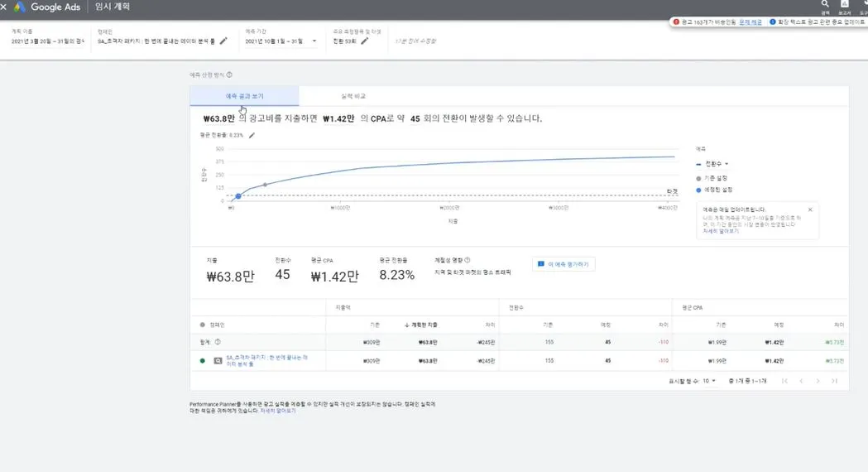This screenshot has height=472, width=868.
Task: Click the help icon in the 합계 row
Action: pos(218,342)
